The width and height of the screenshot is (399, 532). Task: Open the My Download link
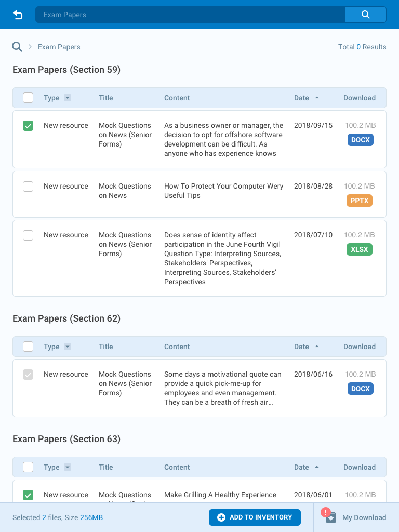pyautogui.click(x=364, y=517)
